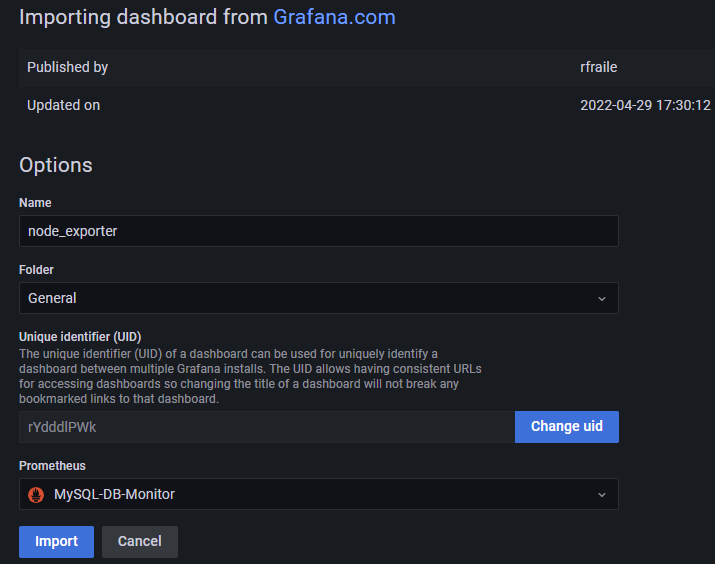Expand the Prometheus dropdown chevron
The image size is (715, 564).
pos(602,495)
